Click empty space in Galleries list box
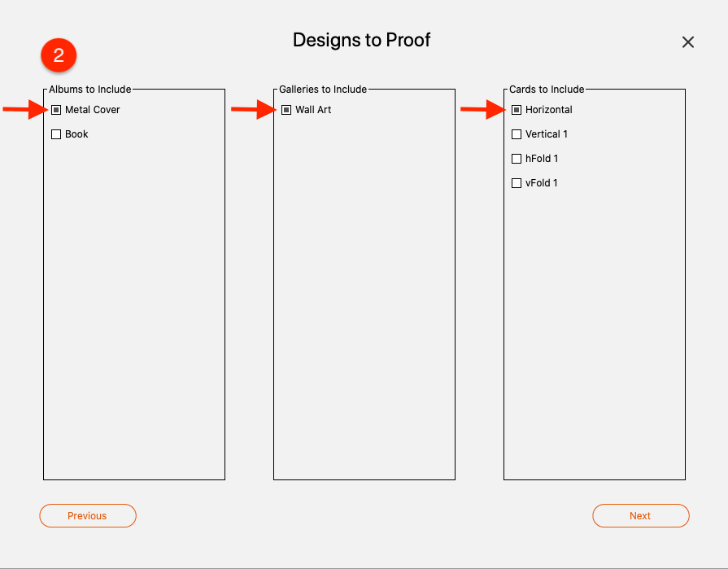Viewport: 728px width, 569px height. pyautogui.click(x=364, y=297)
